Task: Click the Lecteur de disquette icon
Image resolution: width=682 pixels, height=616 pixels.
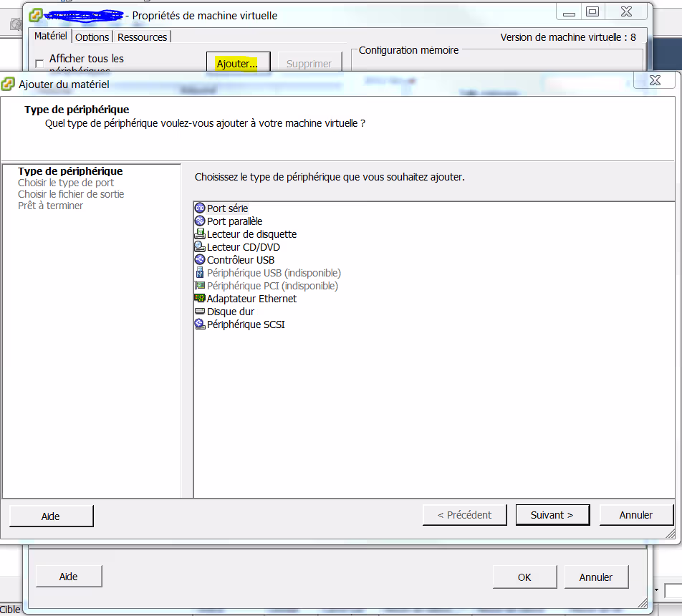Action: coord(200,234)
